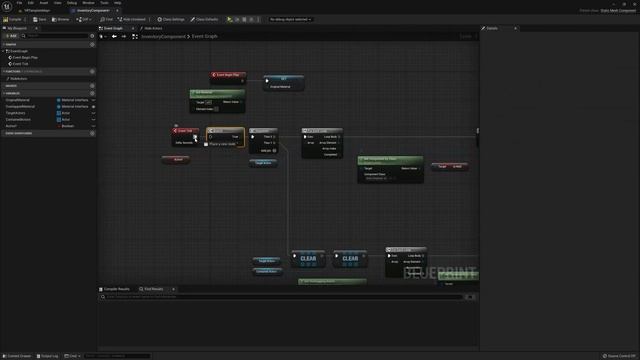640x360 pixels.
Task: Open the Window menu
Action: (x=88, y=3)
